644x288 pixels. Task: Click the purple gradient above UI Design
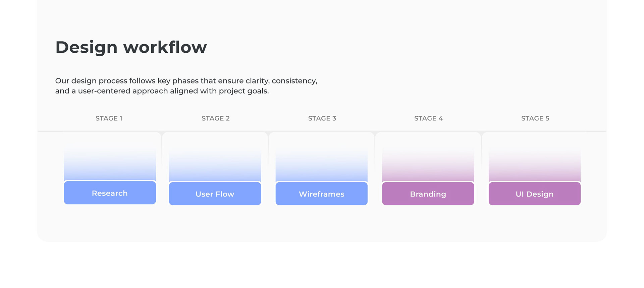534,167
